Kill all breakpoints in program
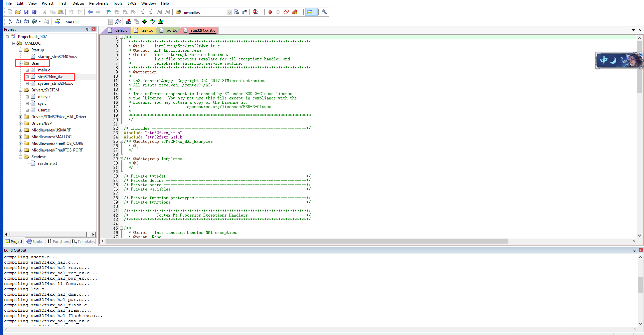The width and height of the screenshot is (644, 335). coord(294,12)
